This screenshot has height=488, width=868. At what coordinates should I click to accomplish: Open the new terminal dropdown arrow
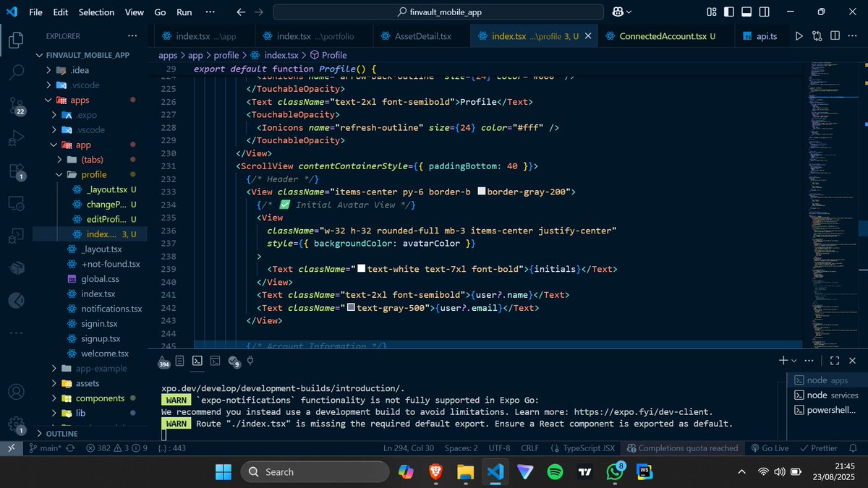794,360
